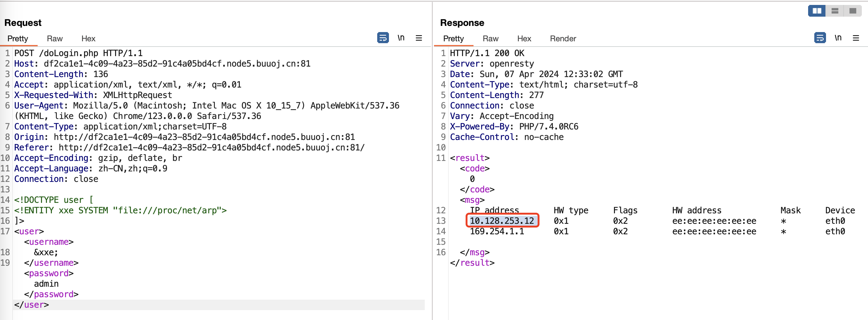Click the X-Requested-With header line
This screenshot has width=868, height=320.
(x=93, y=95)
